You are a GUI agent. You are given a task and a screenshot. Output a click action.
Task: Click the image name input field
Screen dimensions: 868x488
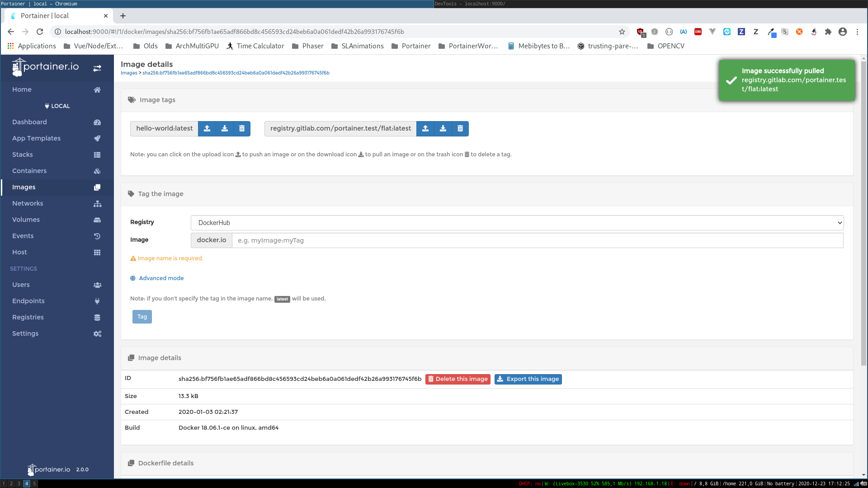tap(537, 240)
